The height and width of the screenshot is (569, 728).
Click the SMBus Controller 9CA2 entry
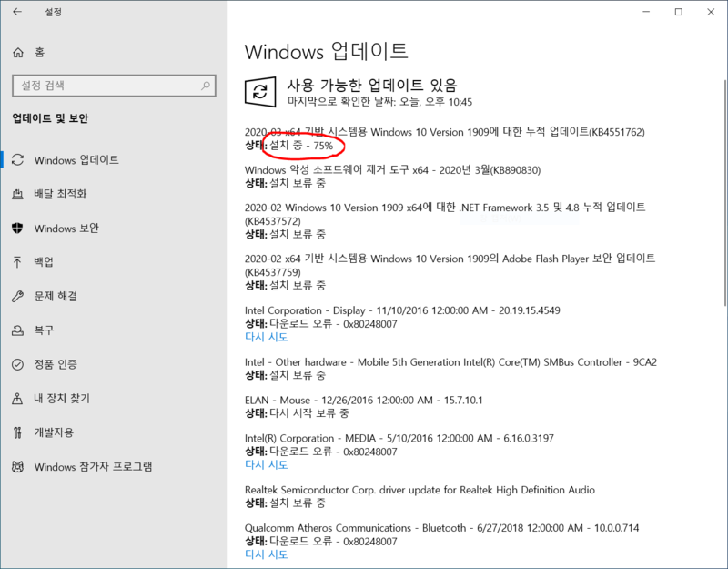coord(450,361)
